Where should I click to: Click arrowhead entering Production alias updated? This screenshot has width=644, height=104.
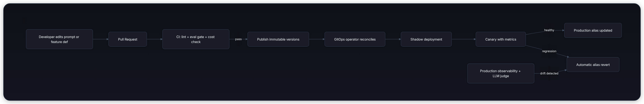click(x=563, y=30)
